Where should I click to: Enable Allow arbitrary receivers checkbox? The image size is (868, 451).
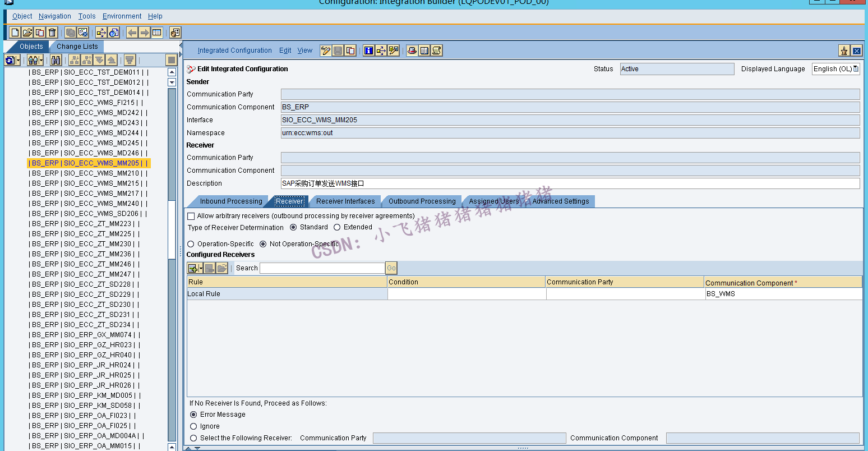[191, 216]
